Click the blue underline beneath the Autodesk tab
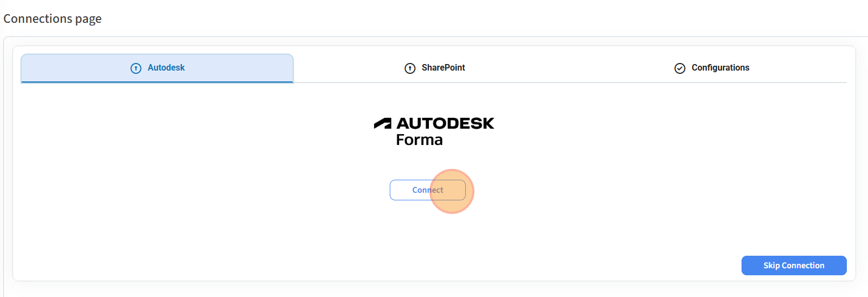The height and width of the screenshot is (297, 868). click(157, 82)
